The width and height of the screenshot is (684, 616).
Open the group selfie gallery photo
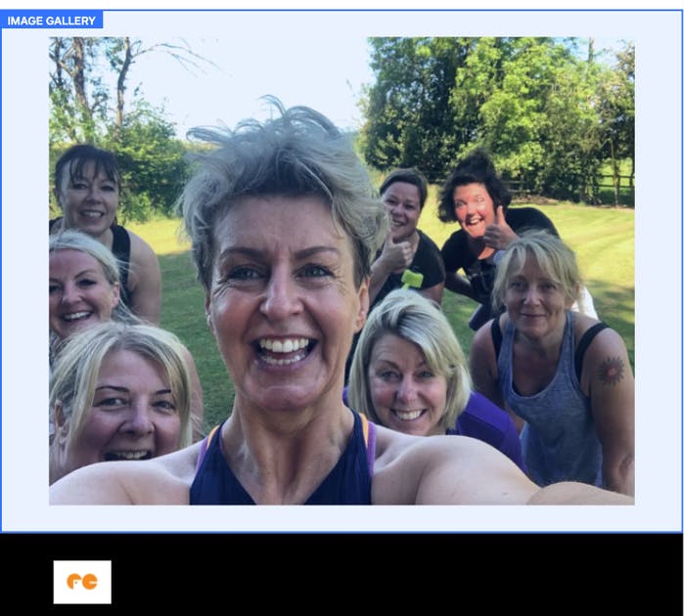(342, 271)
